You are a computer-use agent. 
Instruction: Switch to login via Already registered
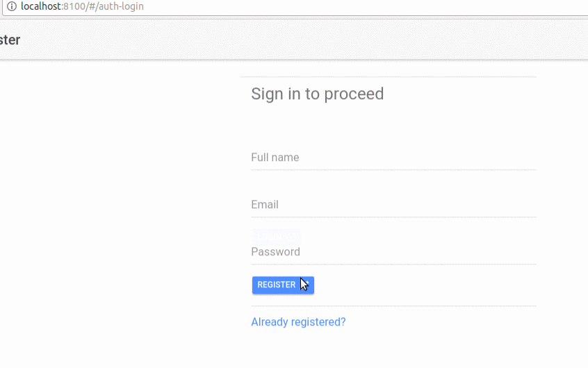298,322
